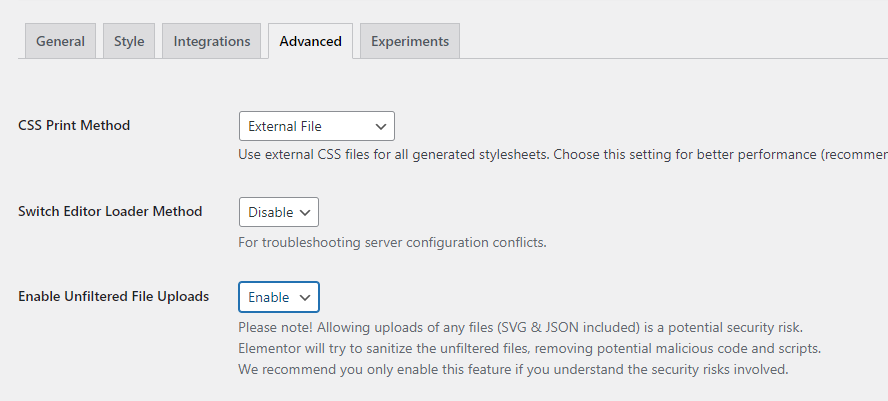Click the CSS Print Method label
Viewport: 888px width, 401px height.
(x=74, y=126)
